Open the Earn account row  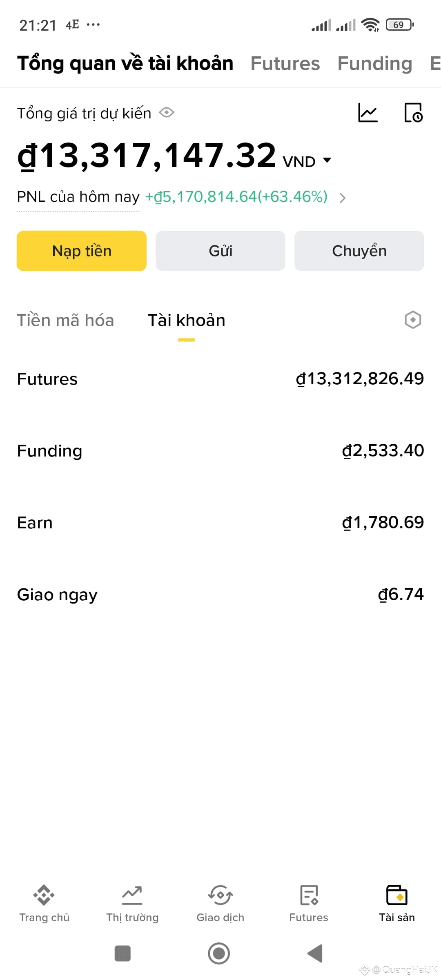click(220, 523)
